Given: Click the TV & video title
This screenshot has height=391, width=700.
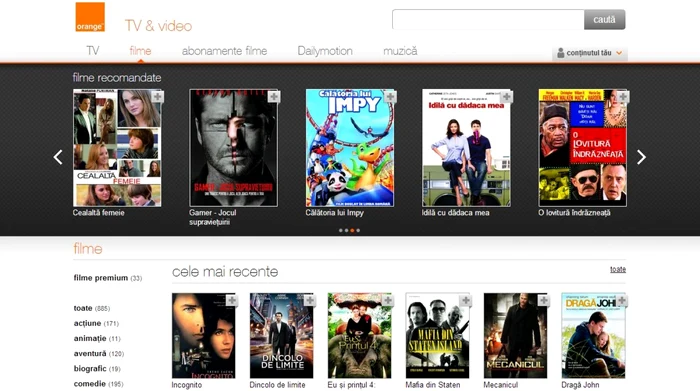Looking at the screenshot, I should pos(158,25).
